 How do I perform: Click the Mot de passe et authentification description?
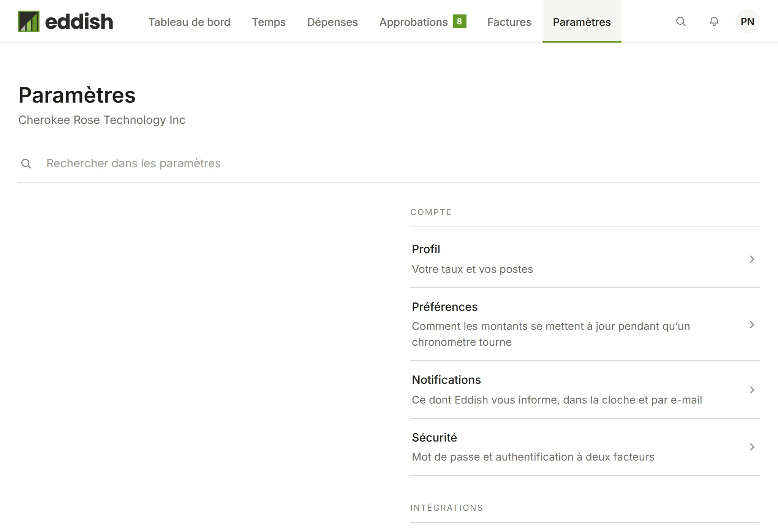point(533,457)
